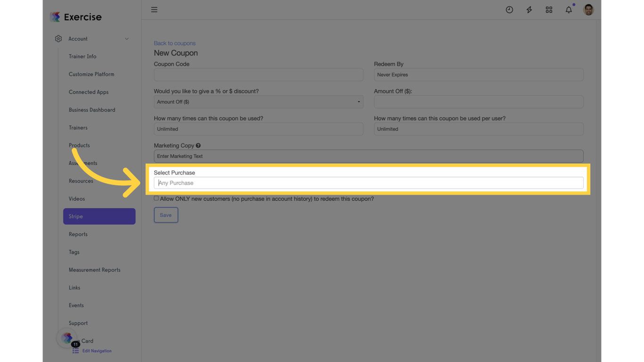Viewport: 644px width, 362px height.
Task: Select Trainers in sidebar
Action: pyautogui.click(x=78, y=128)
